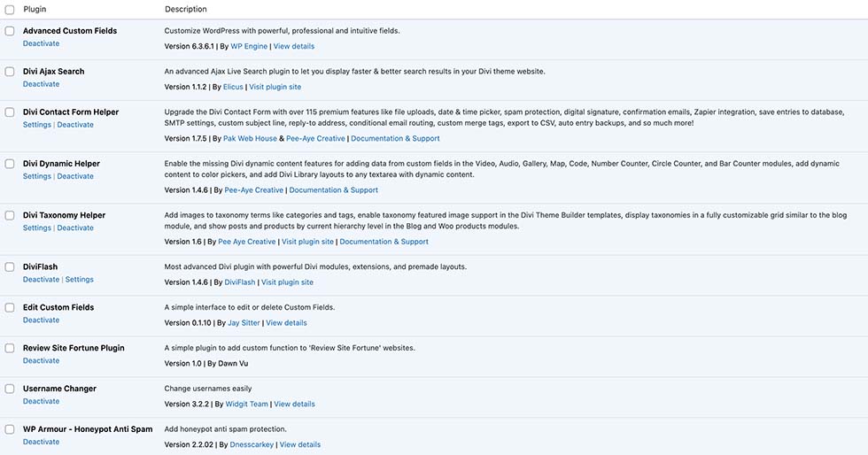
Task: Check the Edit Custom Fields checkbox
Action: point(10,307)
